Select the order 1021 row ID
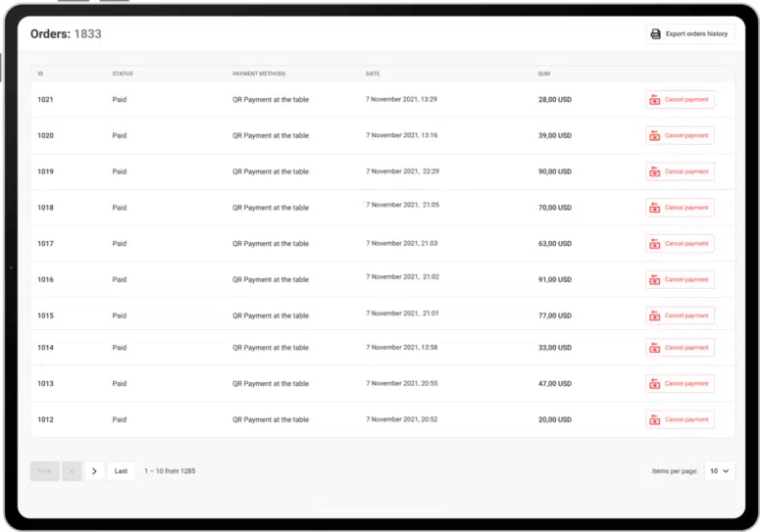Image resolution: width=760 pixels, height=532 pixels. click(45, 100)
